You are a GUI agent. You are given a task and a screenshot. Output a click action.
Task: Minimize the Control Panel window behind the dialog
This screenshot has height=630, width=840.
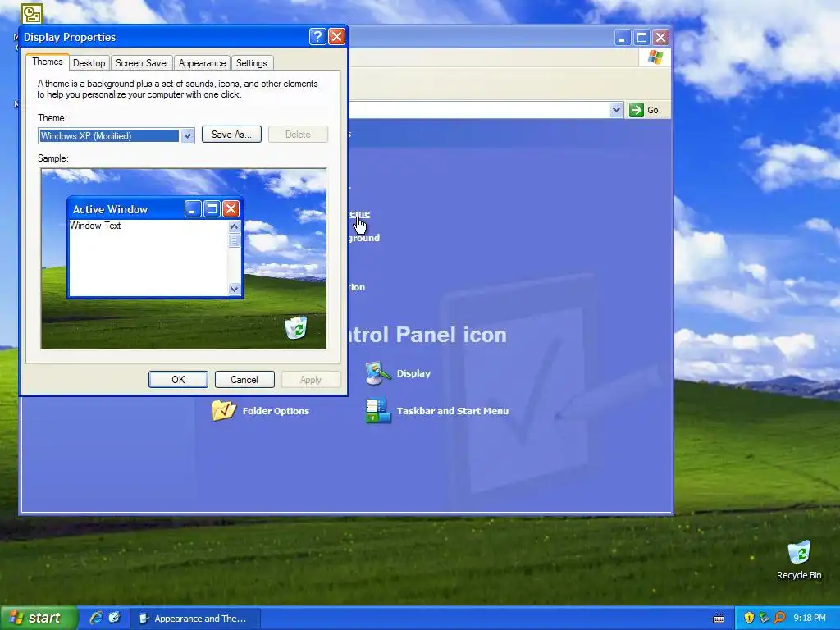622,38
